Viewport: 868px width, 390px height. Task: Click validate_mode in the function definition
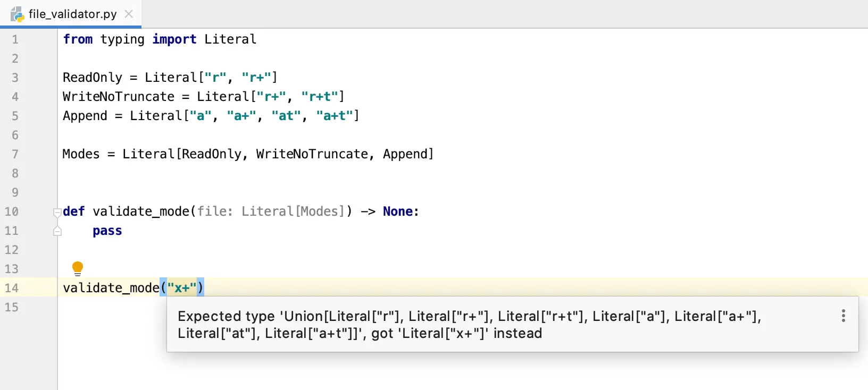click(141, 211)
